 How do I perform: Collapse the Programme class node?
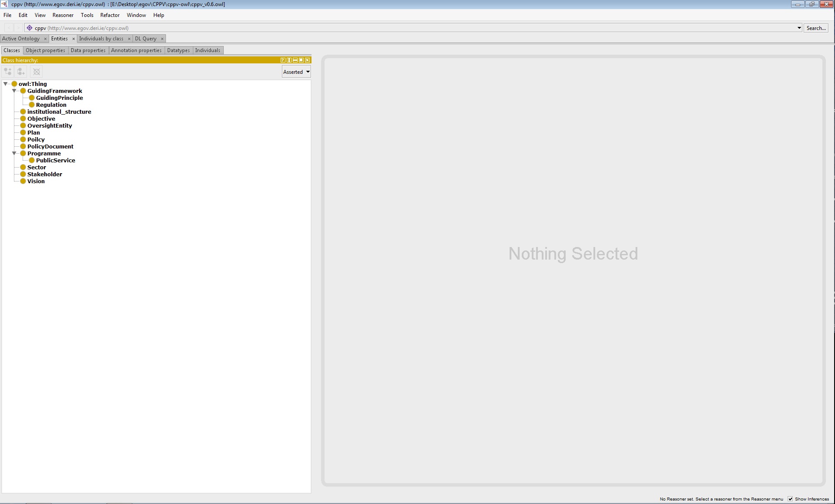[x=14, y=153]
